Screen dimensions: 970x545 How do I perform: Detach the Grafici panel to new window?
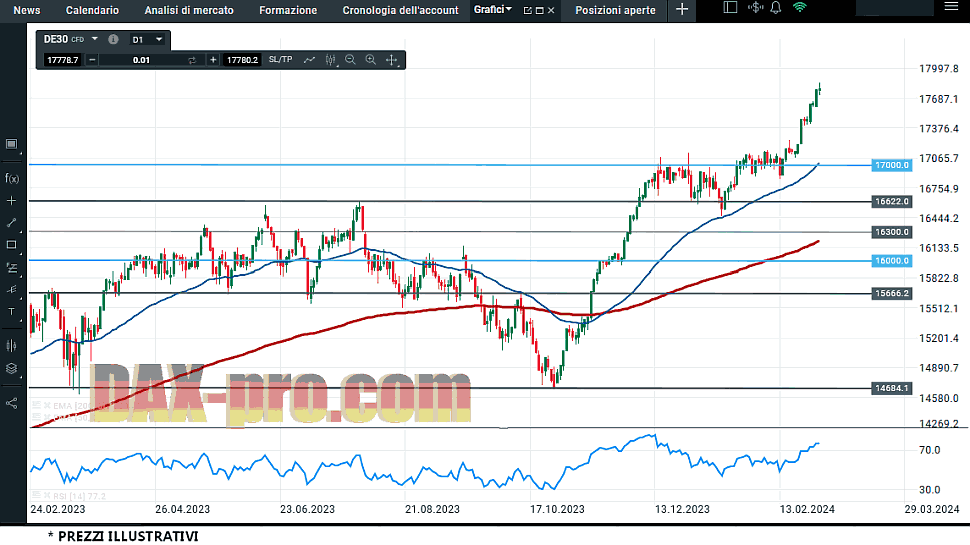528,11
